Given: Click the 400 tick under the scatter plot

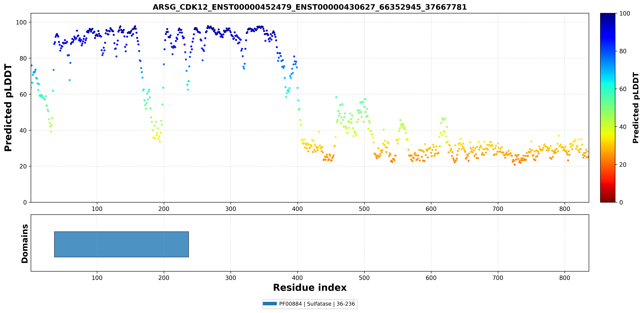Looking at the screenshot, I should (297, 209).
